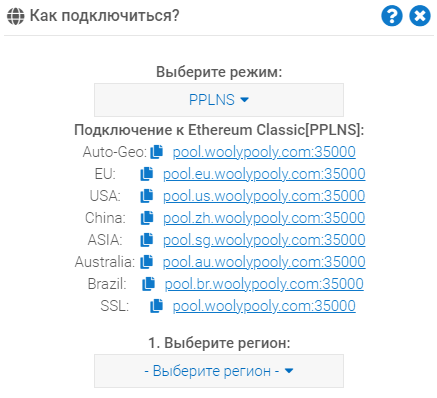437x398 pixels.
Task: Copy the China pool address
Action: click(147, 218)
